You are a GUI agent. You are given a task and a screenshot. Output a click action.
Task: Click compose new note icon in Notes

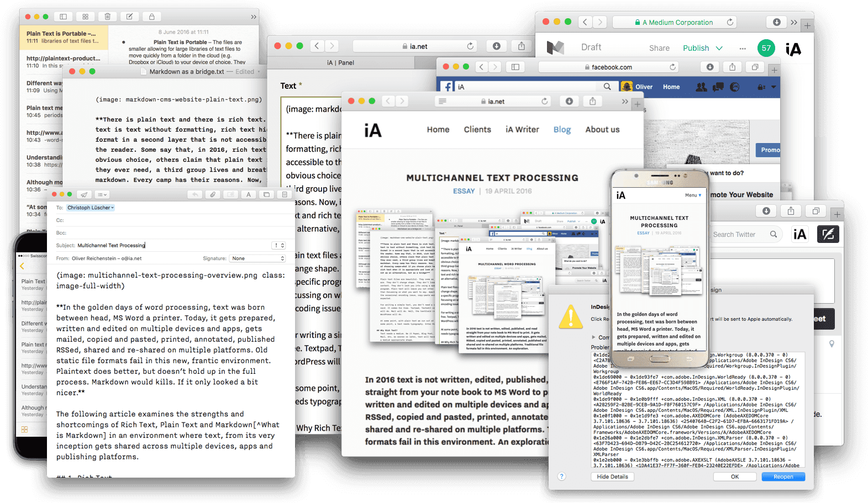(129, 17)
